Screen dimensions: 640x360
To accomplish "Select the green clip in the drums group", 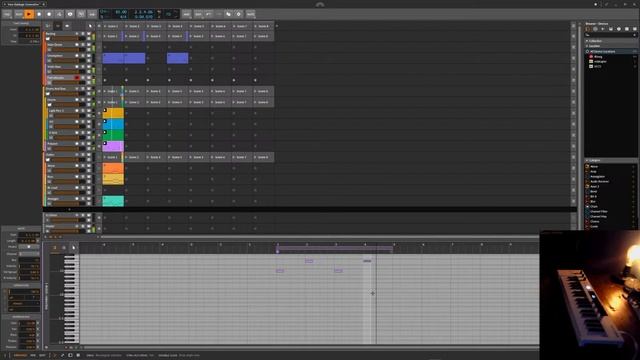I will pyautogui.click(x=113, y=135).
